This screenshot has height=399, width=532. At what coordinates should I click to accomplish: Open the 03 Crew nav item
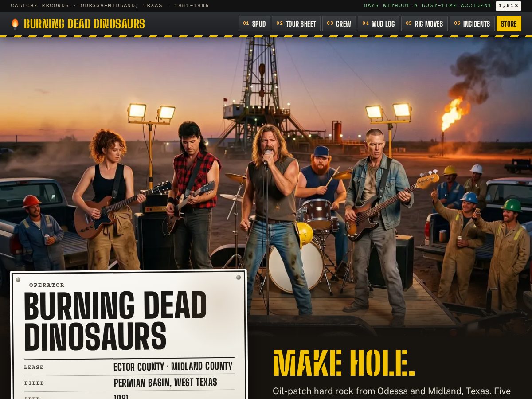[x=339, y=24]
